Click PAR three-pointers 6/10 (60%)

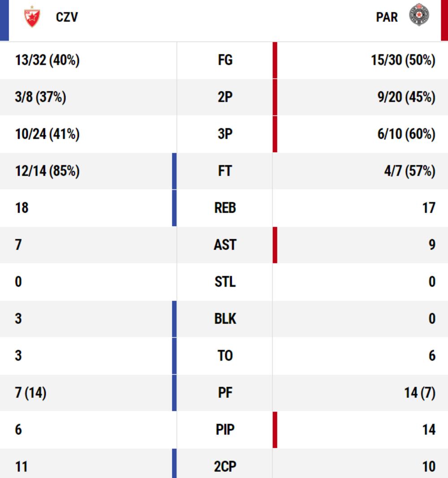(x=406, y=134)
